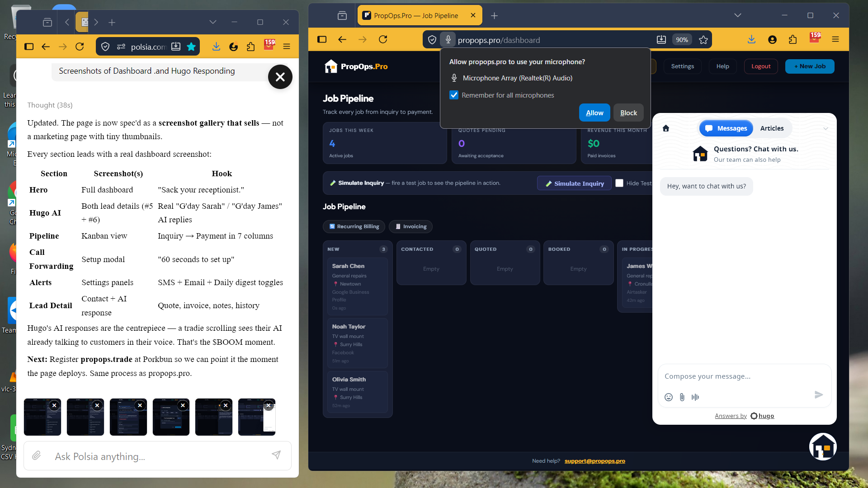The width and height of the screenshot is (868, 488).
Task: Toggle sidebar icon in PropOps browser toolbar
Action: 322,39
